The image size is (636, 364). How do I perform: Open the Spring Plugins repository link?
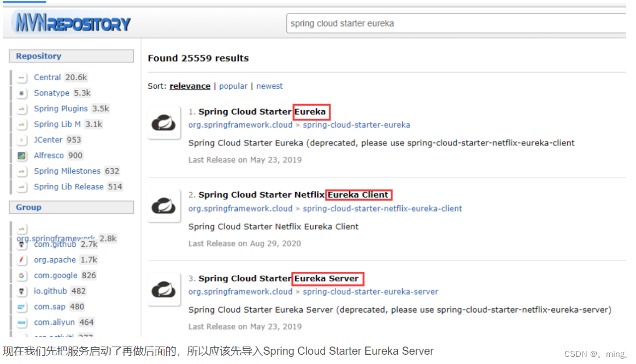click(x=61, y=109)
